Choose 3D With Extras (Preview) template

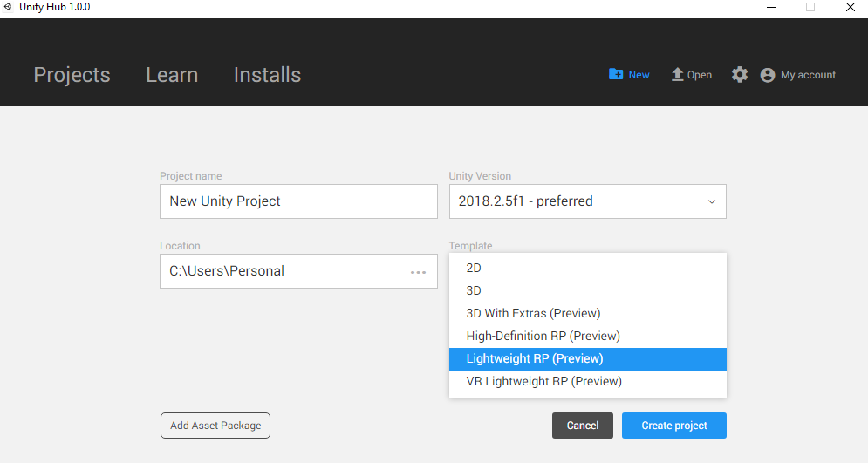(x=587, y=313)
